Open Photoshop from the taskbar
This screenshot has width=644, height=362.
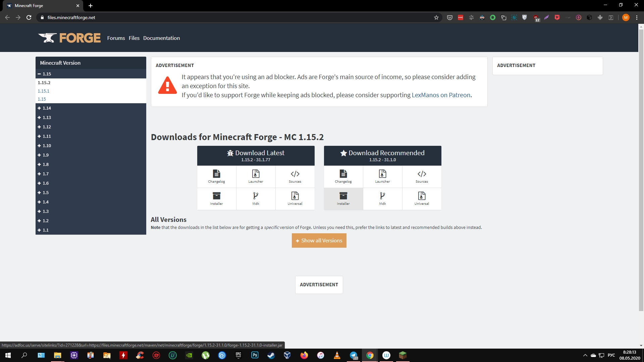point(255,355)
